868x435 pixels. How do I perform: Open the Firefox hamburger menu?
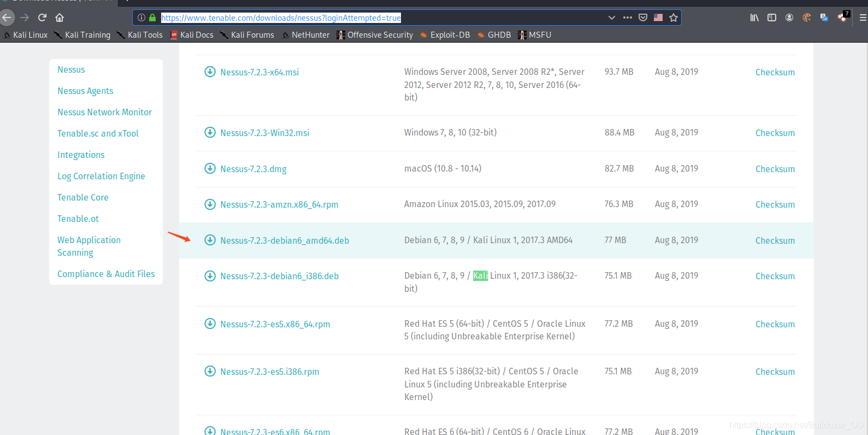coord(863,17)
